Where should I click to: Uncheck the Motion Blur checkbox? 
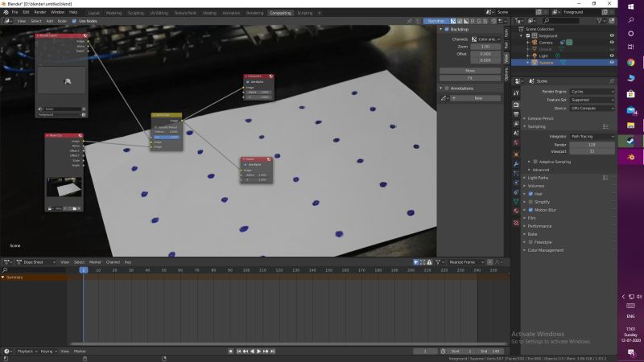click(x=530, y=210)
